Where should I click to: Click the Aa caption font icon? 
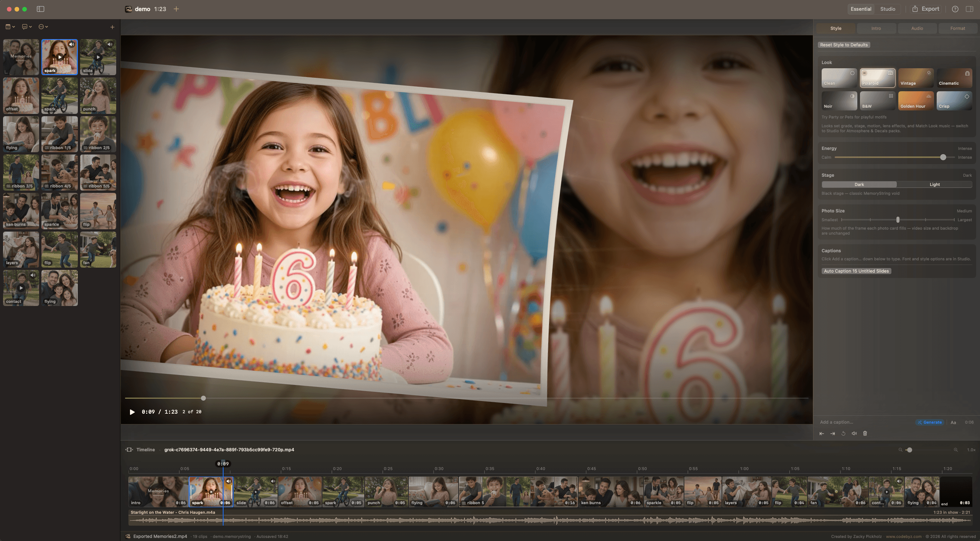point(953,423)
